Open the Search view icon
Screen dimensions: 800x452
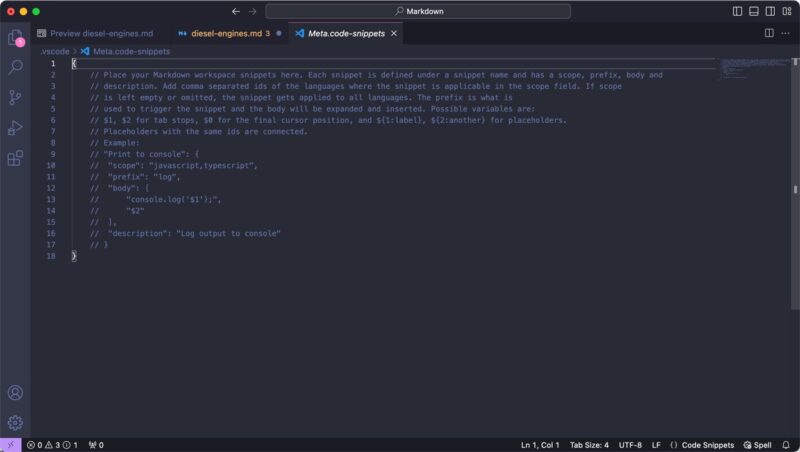[x=15, y=67]
